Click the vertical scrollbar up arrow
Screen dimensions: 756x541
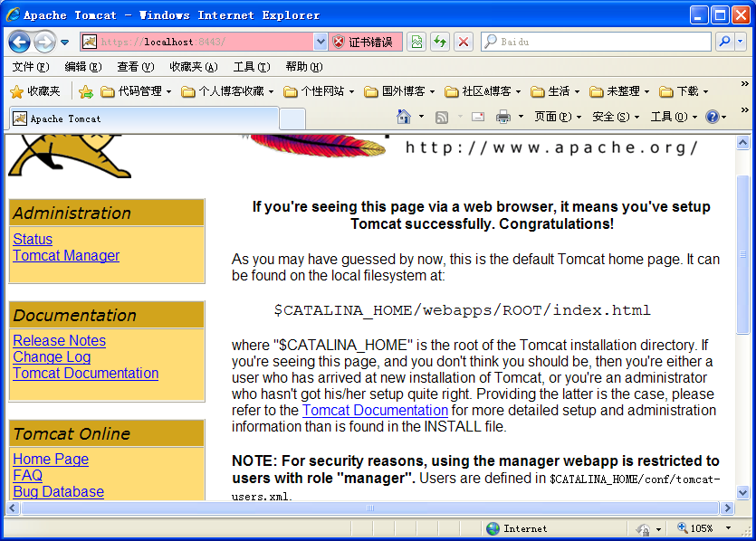tap(742, 143)
